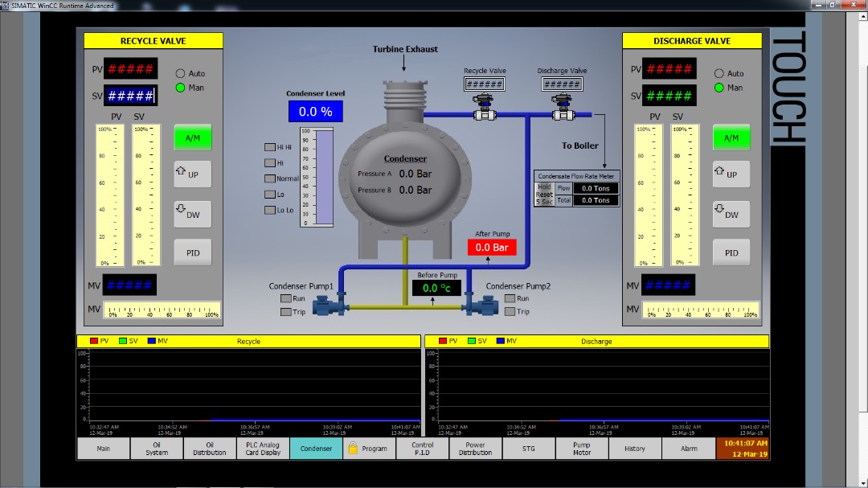Select Man mode for the Discharge Valve

pyautogui.click(x=719, y=88)
